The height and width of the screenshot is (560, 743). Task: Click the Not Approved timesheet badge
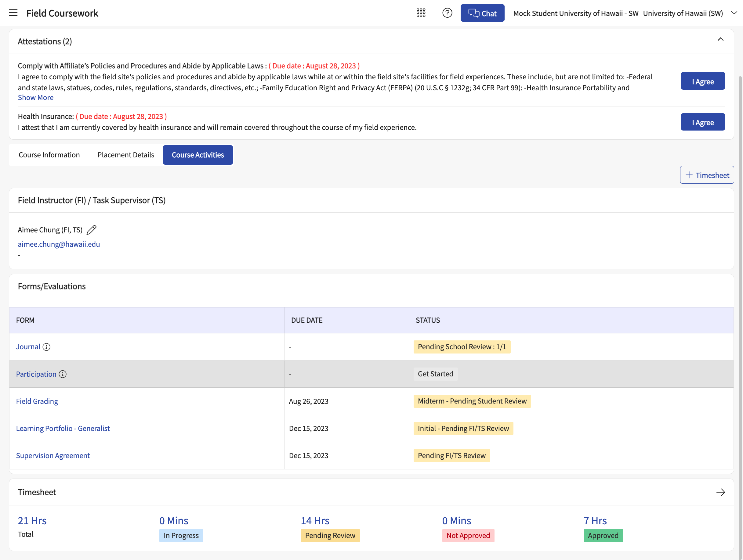click(468, 536)
